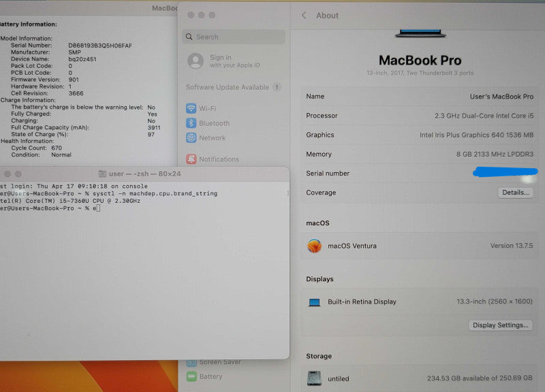The width and height of the screenshot is (545, 392).
Task: Click Terminal title user — -zsh — 80×24
Action: tap(144, 174)
